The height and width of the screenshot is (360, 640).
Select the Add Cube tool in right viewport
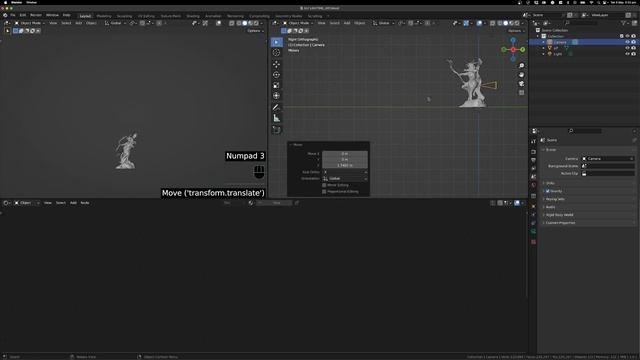(276, 130)
